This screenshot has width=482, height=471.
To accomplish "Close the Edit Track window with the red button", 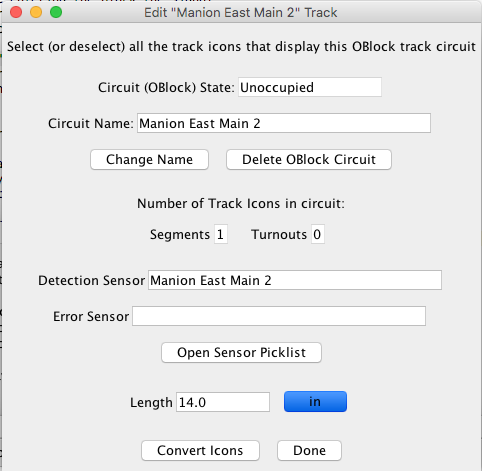I will [x=16, y=12].
